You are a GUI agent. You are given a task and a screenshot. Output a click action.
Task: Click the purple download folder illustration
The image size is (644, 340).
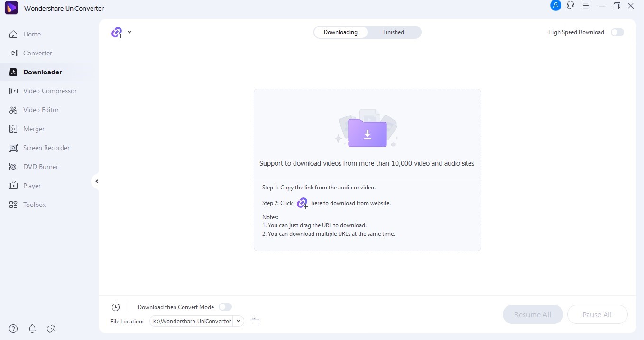coord(367,129)
